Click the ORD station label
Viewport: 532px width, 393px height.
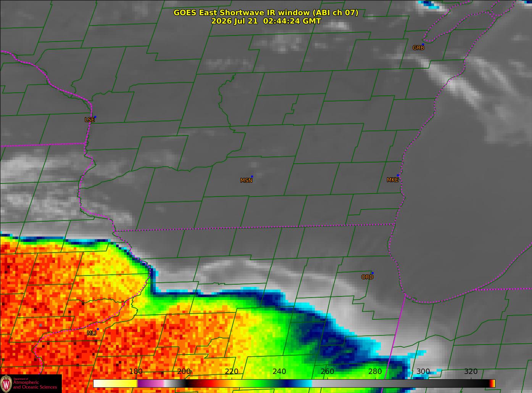[x=367, y=277]
